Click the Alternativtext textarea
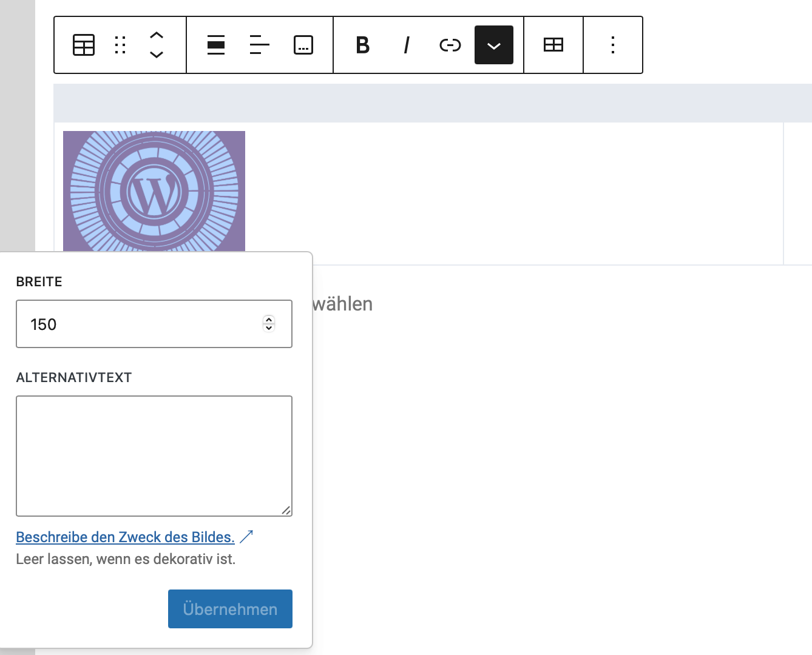The width and height of the screenshot is (812, 655). (154, 456)
